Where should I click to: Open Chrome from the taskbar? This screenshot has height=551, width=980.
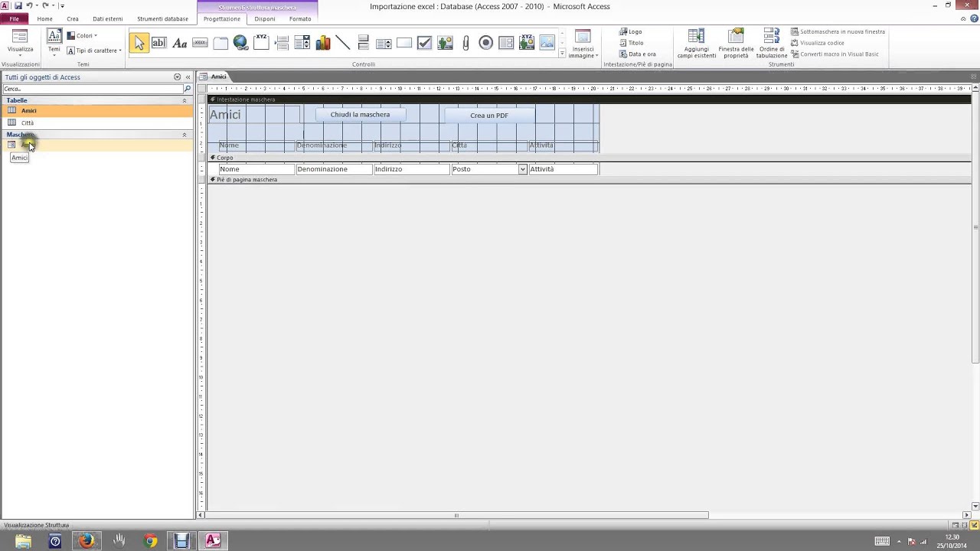150,541
